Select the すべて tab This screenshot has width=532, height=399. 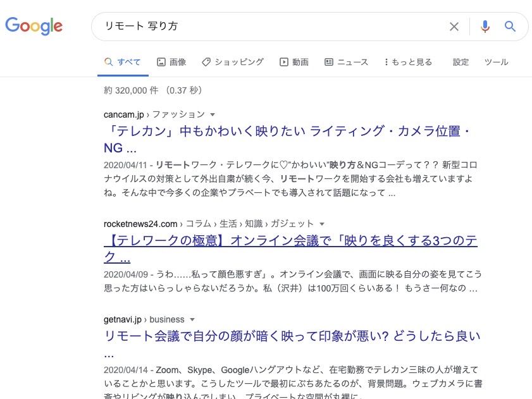click(123, 62)
